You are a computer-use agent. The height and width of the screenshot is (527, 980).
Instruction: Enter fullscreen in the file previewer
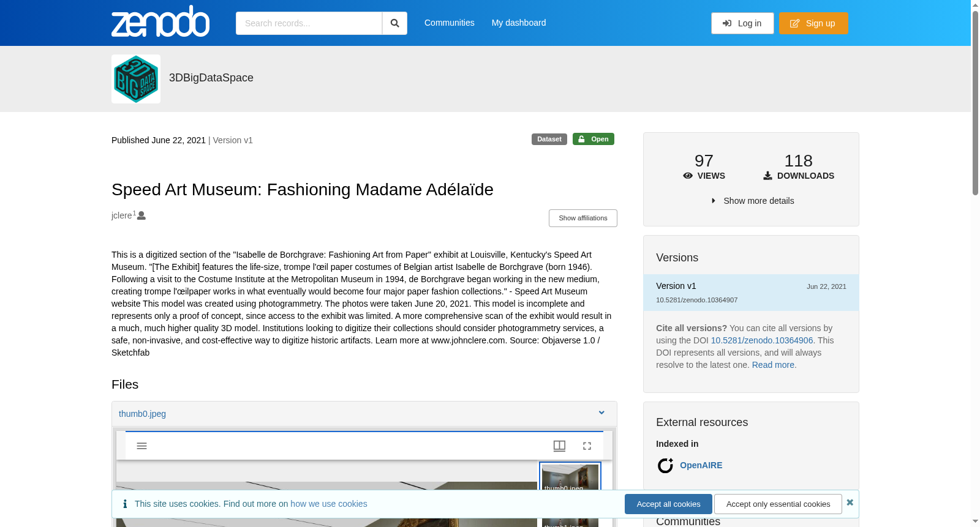tap(587, 446)
